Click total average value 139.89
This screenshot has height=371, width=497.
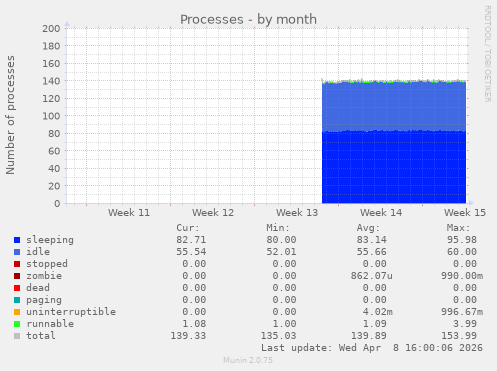pos(368,336)
